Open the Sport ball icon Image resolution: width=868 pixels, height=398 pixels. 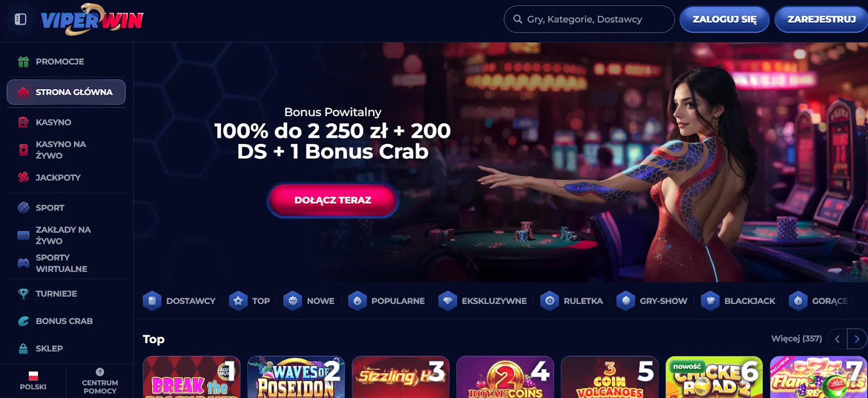point(23,207)
